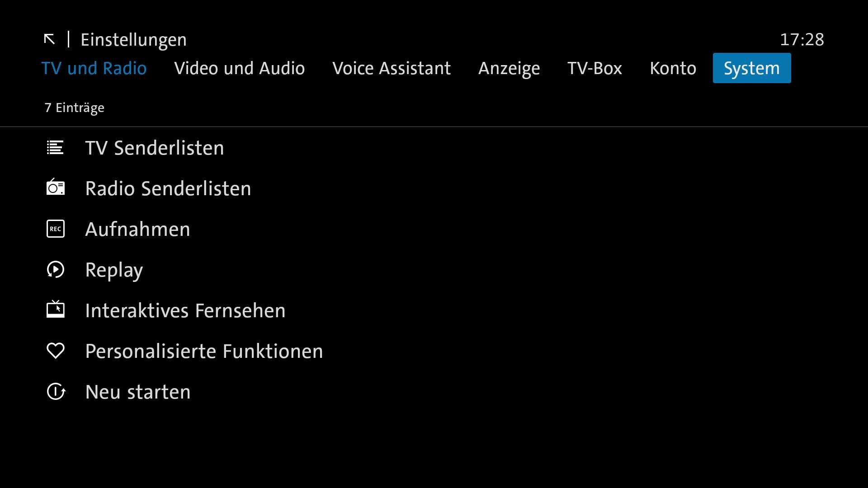Select the highlighted System tab
Image resolution: width=868 pixels, height=488 pixels.
coord(751,68)
